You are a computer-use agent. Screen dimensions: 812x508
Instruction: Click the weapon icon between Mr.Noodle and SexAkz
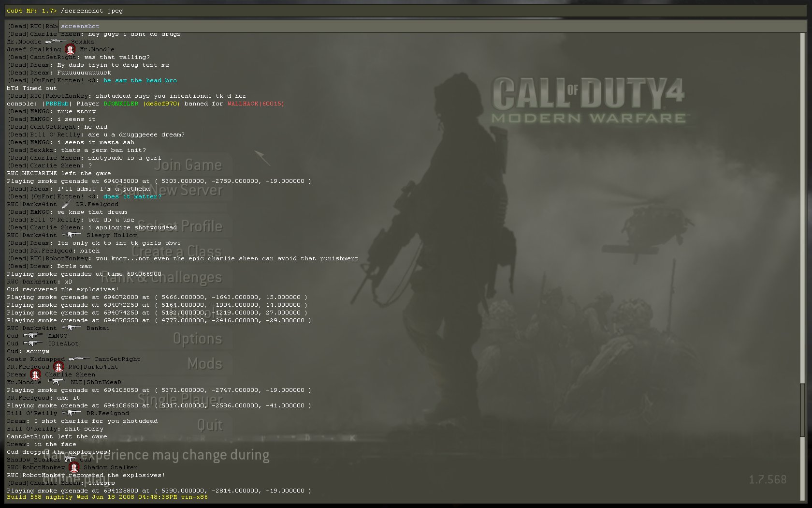point(56,42)
